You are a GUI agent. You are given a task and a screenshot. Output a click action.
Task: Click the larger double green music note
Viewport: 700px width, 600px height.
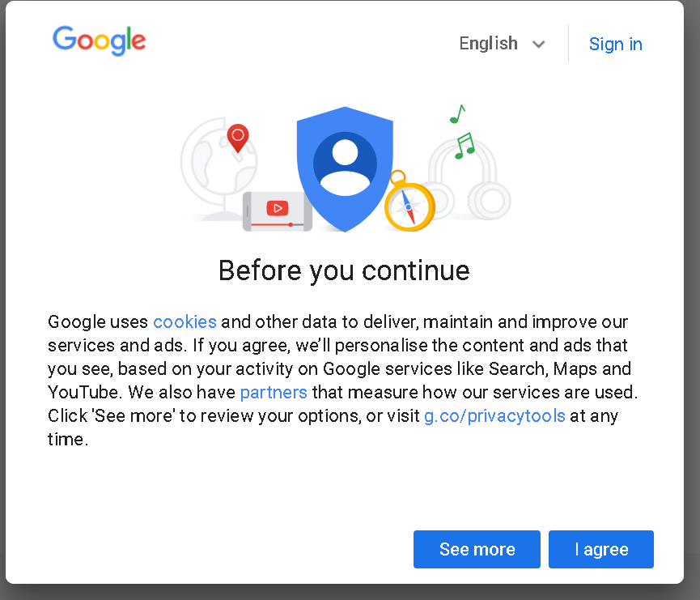pyautogui.click(x=464, y=146)
